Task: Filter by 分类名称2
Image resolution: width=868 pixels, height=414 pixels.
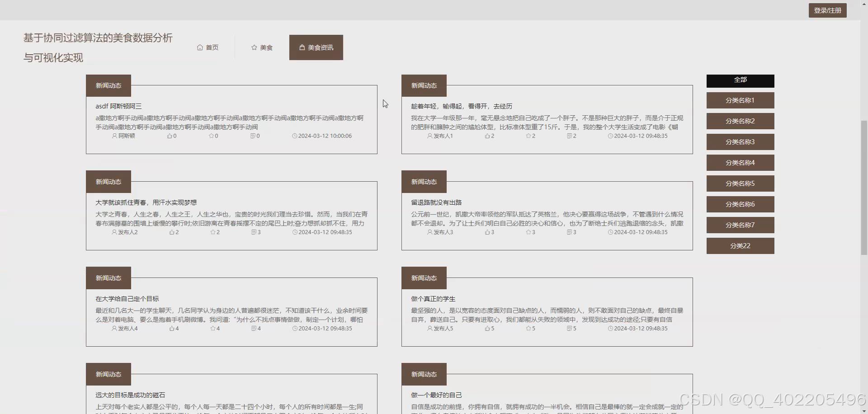Action: point(740,121)
